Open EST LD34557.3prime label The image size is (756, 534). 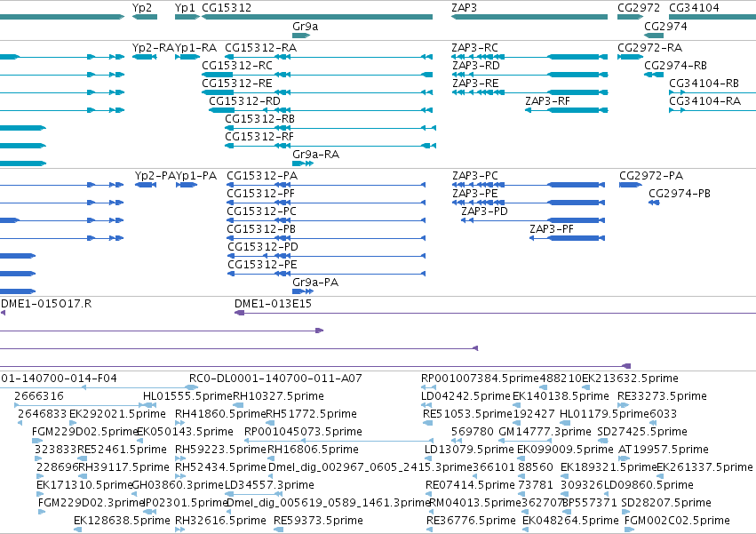269,485
